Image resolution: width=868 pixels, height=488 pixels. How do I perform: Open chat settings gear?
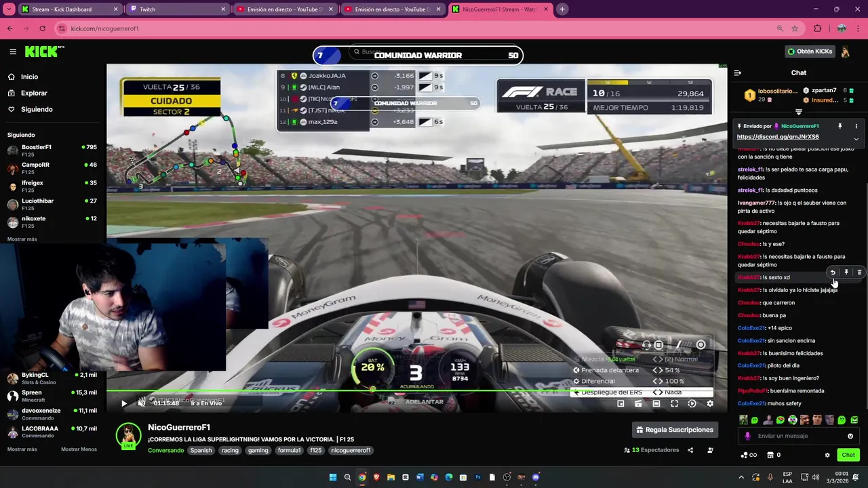click(827, 455)
